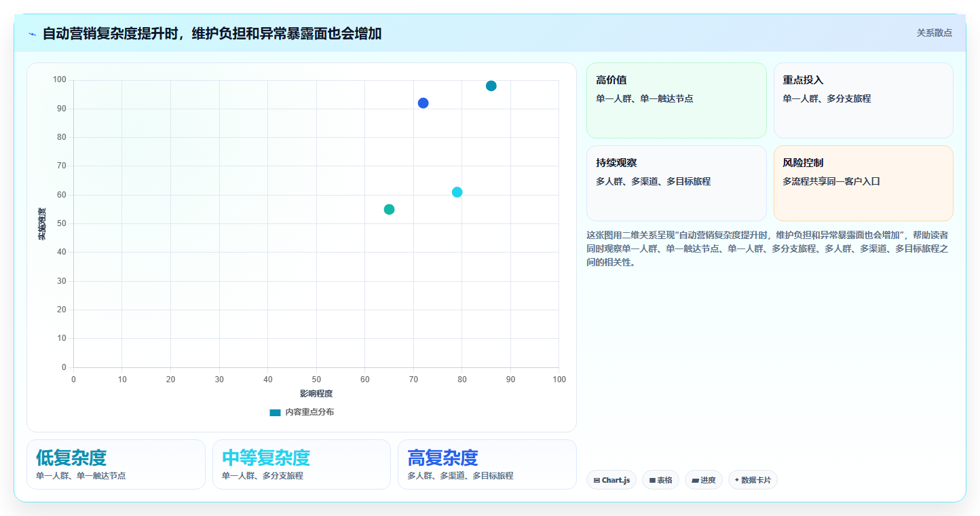
Task: Click the 实施难度 y-axis title
Action: [42, 224]
